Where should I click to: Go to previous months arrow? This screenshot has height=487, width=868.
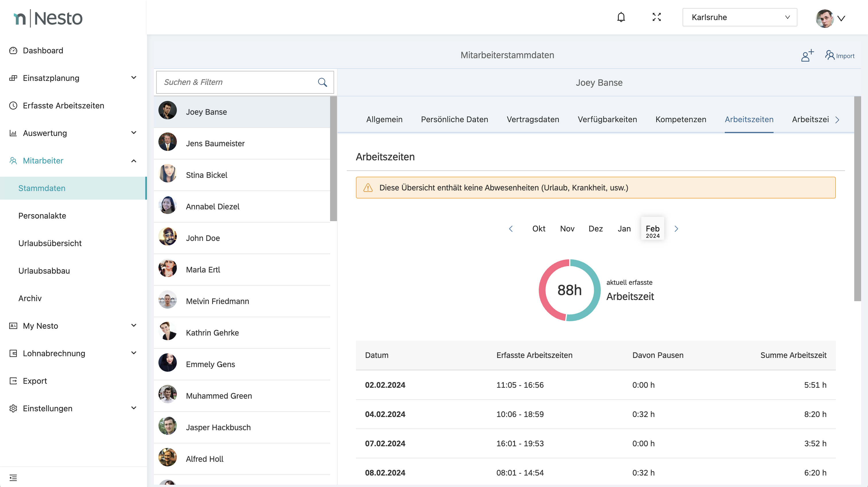pyautogui.click(x=511, y=229)
